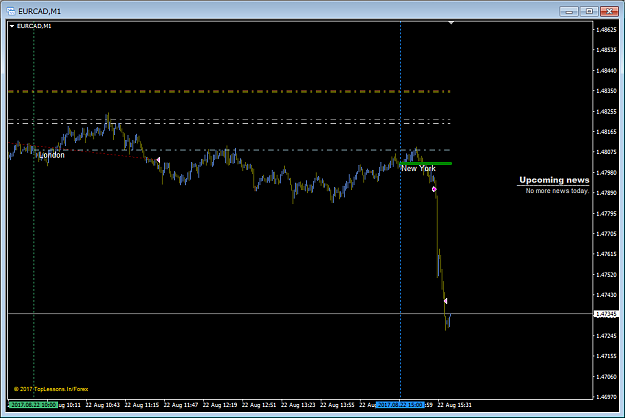Click the pink arrow marker near 1.47430 level
The height and width of the screenshot is (418, 625).
pyautogui.click(x=445, y=301)
